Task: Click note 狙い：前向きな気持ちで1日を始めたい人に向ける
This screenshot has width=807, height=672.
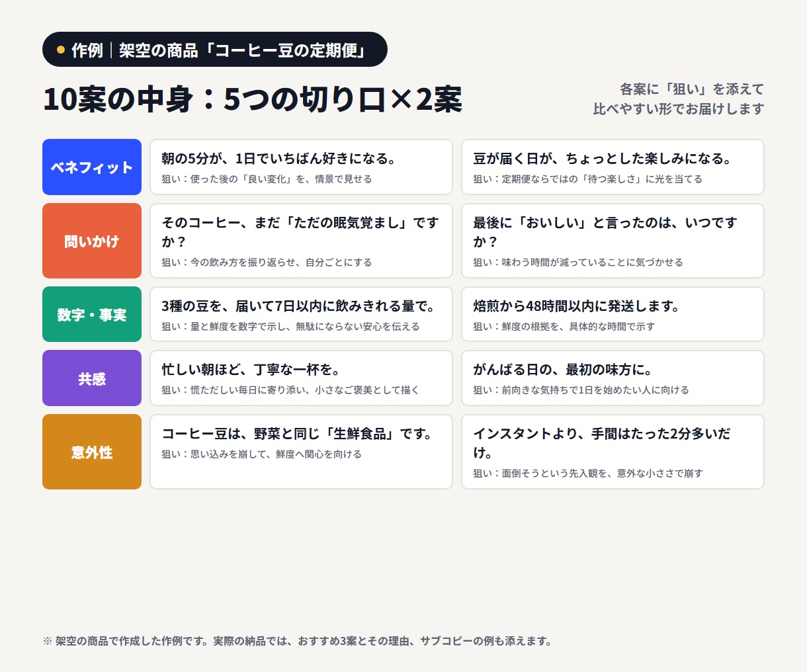Action: 581,390
